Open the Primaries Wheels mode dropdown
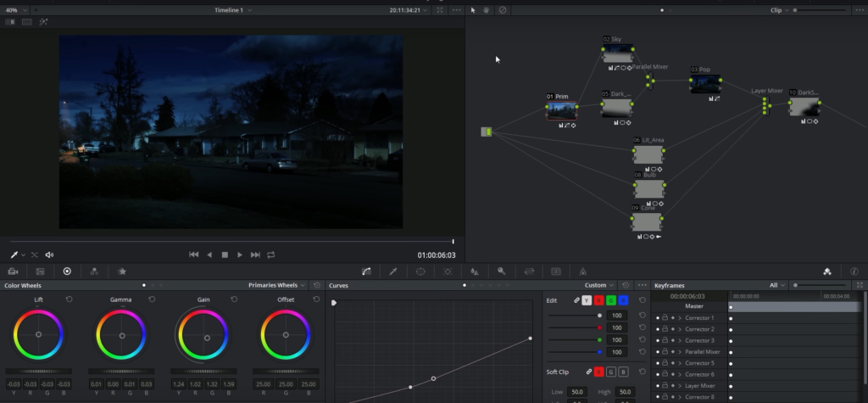 276,285
